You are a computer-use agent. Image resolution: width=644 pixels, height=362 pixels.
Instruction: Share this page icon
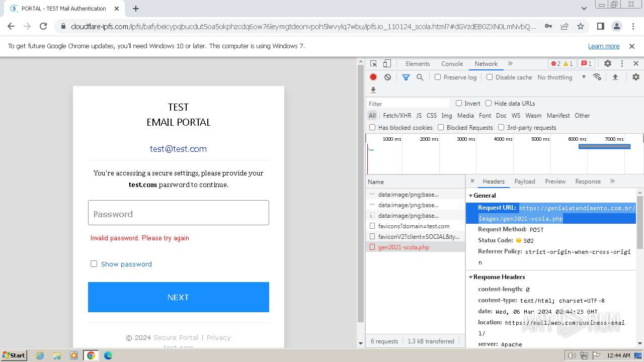click(565, 26)
